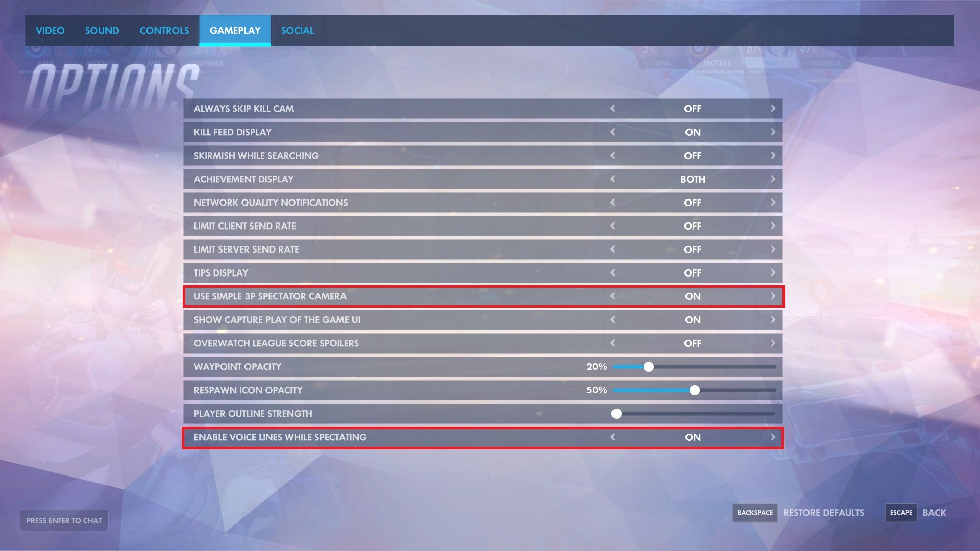The width and height of the screenshot is (980, 551).
Task: Click the right arrow icon for Kill Feed Display
Action: tap(772, 132)
